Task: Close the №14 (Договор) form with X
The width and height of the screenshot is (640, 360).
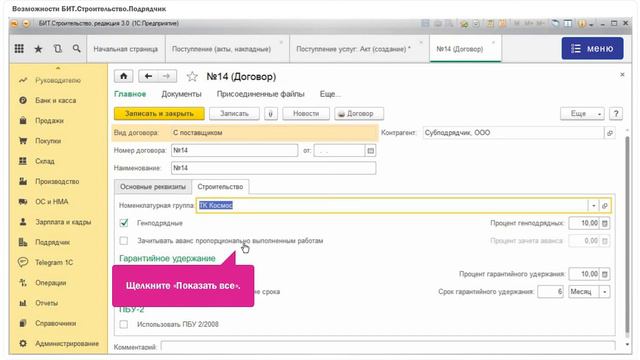Action: coord(622,75)
